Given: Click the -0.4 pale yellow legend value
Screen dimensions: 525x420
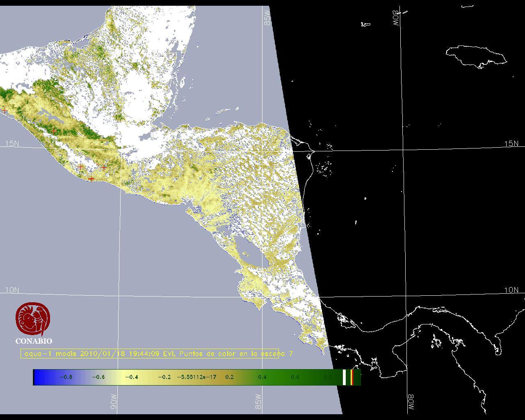Looking at the screenshot, I should [x=131, y=377].
